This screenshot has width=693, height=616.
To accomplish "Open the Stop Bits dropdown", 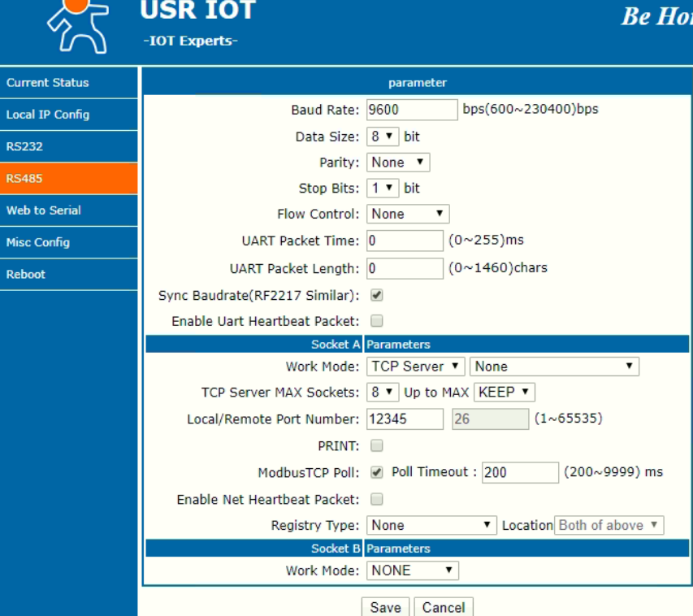I will pos(383,188).
